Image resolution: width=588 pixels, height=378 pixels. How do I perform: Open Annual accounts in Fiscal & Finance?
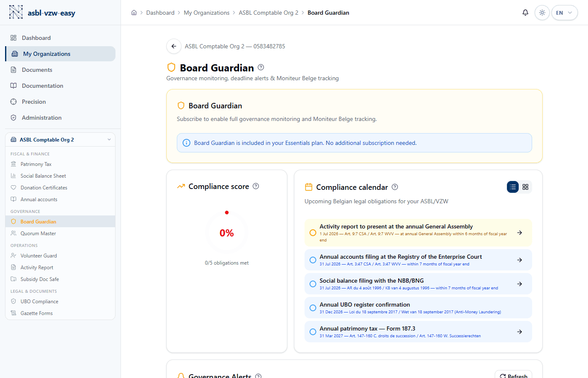click(60, 199)
